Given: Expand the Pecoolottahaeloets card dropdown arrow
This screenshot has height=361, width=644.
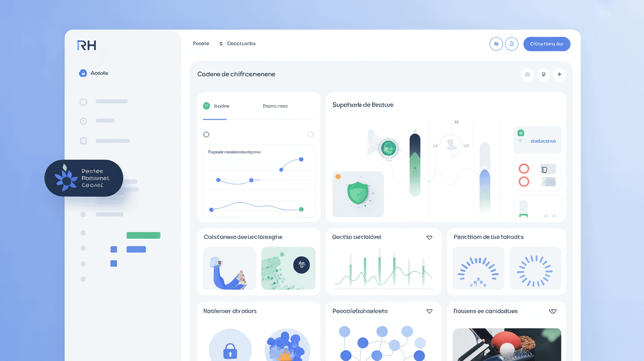Looking at the screenshot, I should click(429, 311).
